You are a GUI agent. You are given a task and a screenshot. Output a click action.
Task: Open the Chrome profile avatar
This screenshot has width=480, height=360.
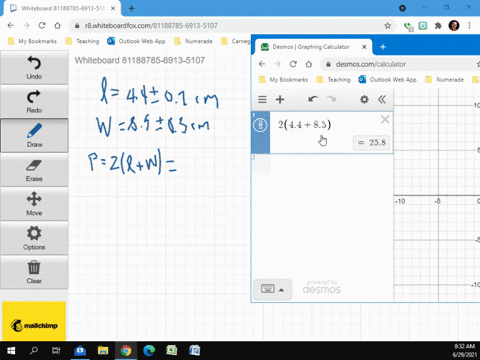click(454, 25)
